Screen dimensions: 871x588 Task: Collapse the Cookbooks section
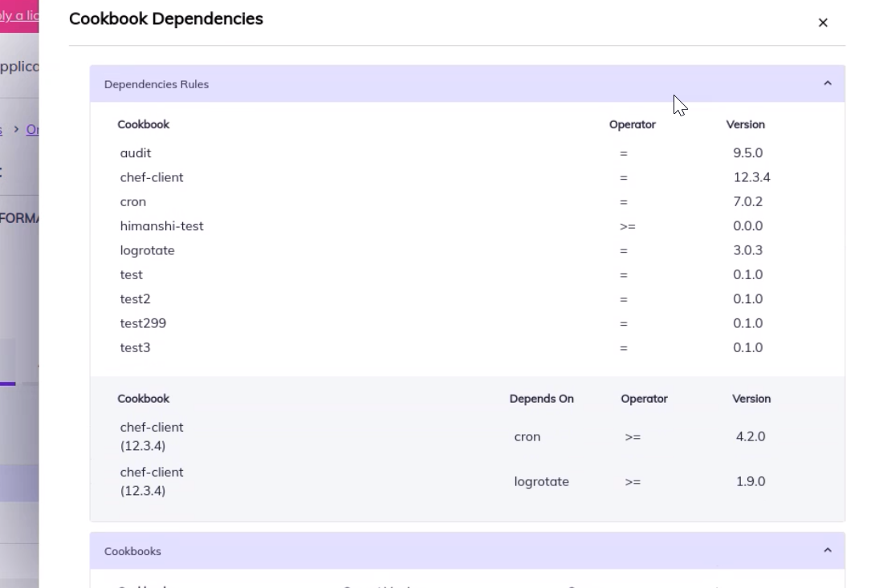coord(827,550)
